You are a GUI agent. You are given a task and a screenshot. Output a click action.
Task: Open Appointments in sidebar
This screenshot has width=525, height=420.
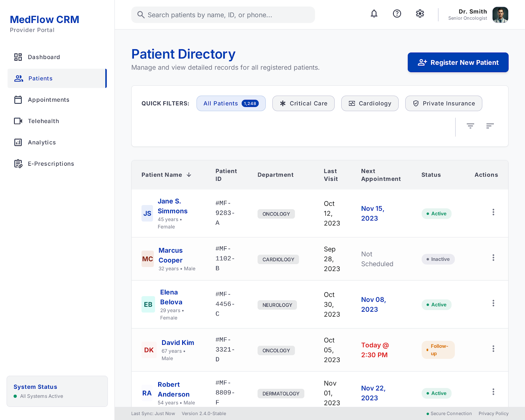click(57, 100)
